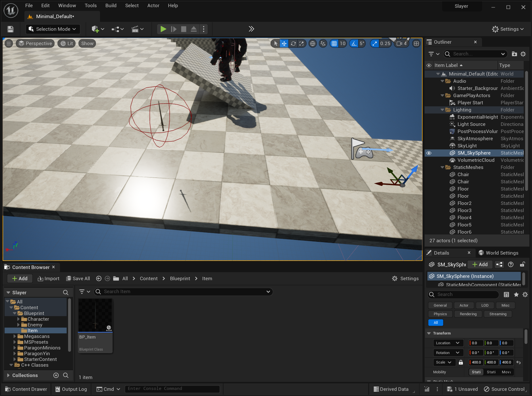Collapse the Transform section
The width and height of the screenshot is (532, 396).
(x=429, y=333)
